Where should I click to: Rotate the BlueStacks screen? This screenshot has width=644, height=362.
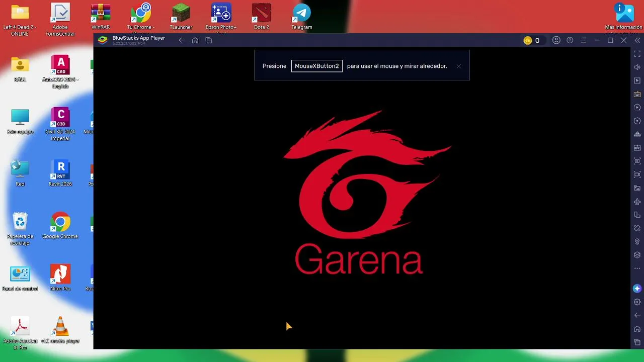tap(637, 228)
